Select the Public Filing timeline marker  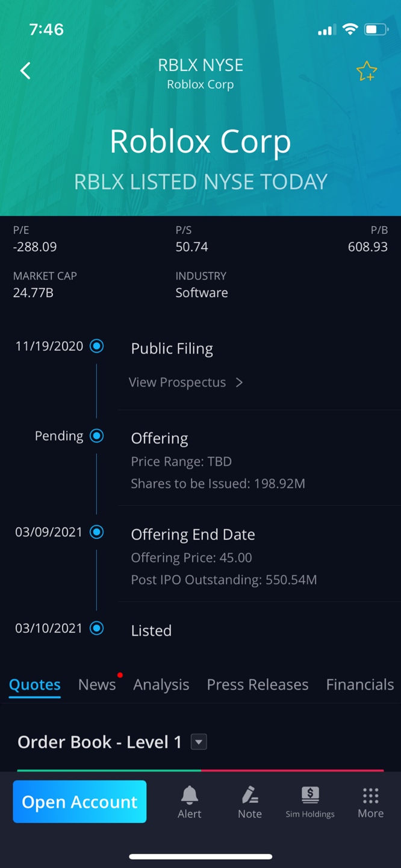coord(96,346)
